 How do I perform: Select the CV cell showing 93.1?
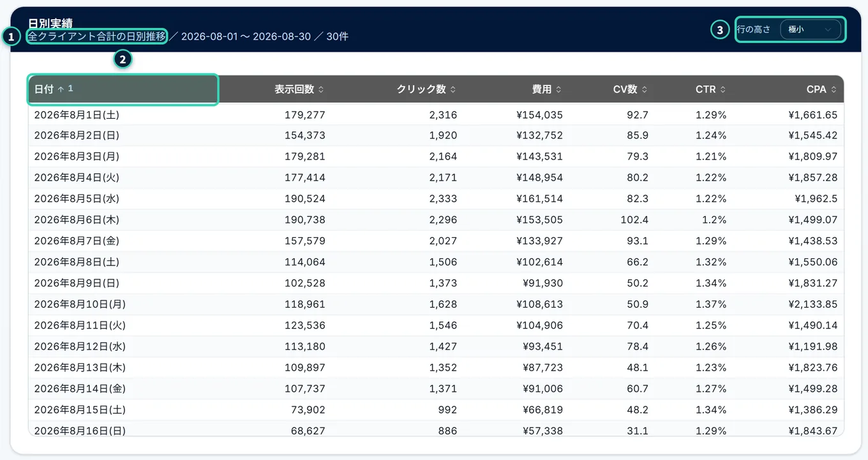tap(638, 241)
